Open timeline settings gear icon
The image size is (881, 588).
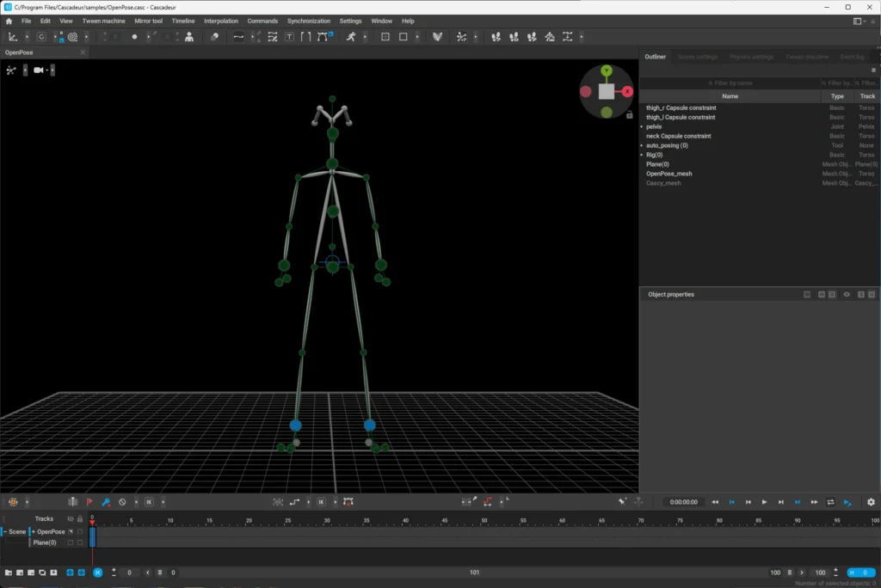tap(871, 502)
